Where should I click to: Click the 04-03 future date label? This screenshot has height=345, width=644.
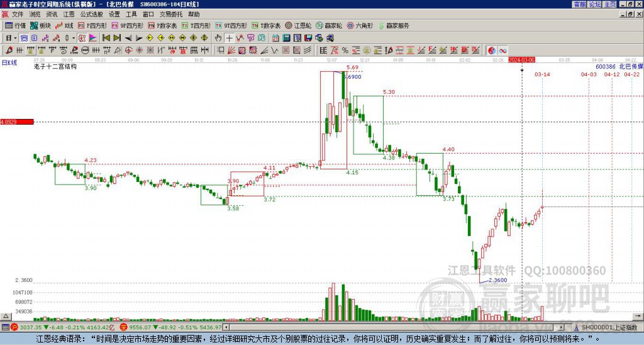point(589,74)
